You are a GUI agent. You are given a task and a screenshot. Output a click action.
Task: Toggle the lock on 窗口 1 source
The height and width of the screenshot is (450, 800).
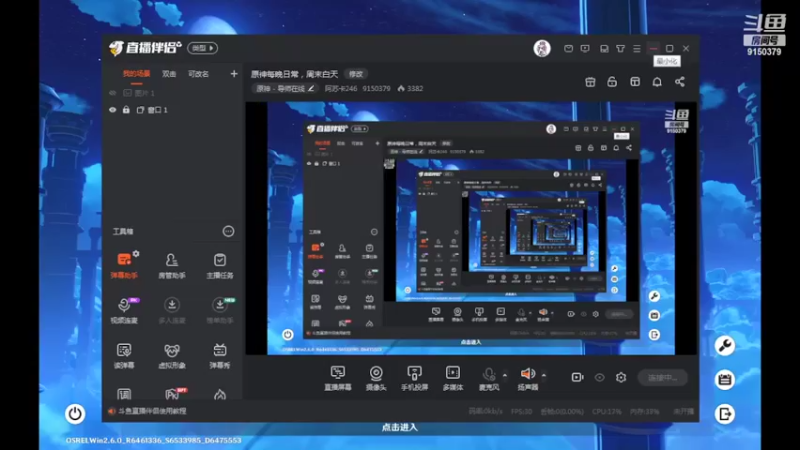(126, 110)
